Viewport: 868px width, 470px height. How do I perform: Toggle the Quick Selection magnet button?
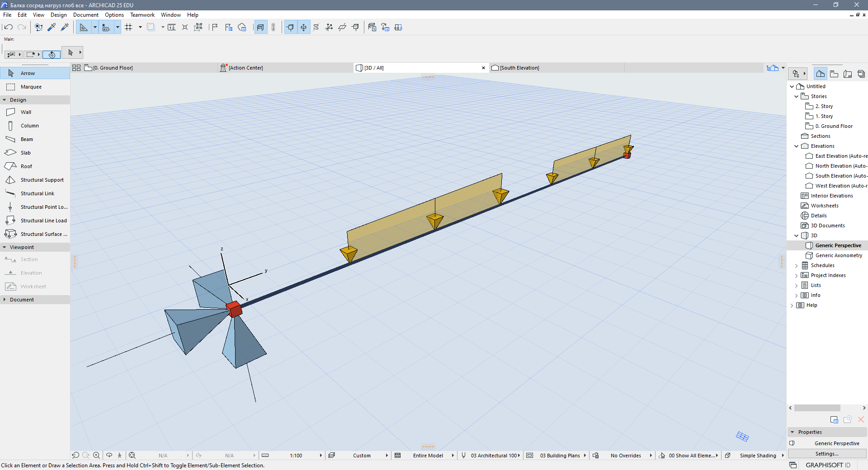[52, 55]
